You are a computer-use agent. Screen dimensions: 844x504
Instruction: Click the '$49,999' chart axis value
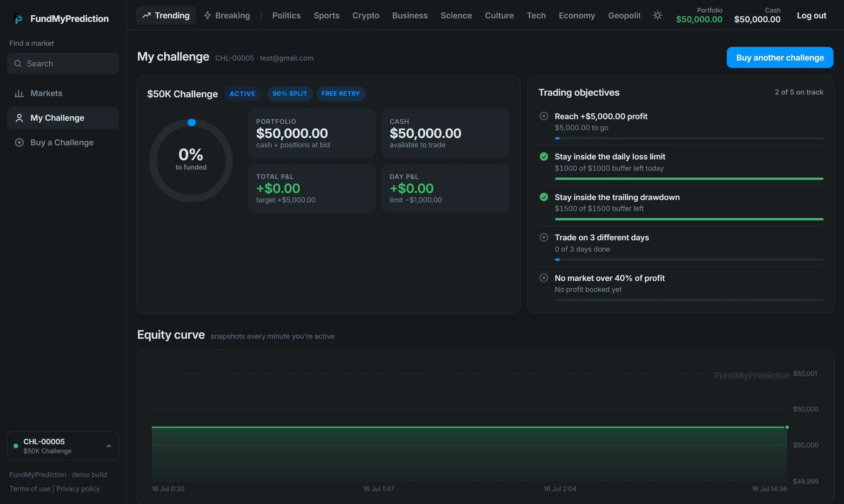point(806,481)
